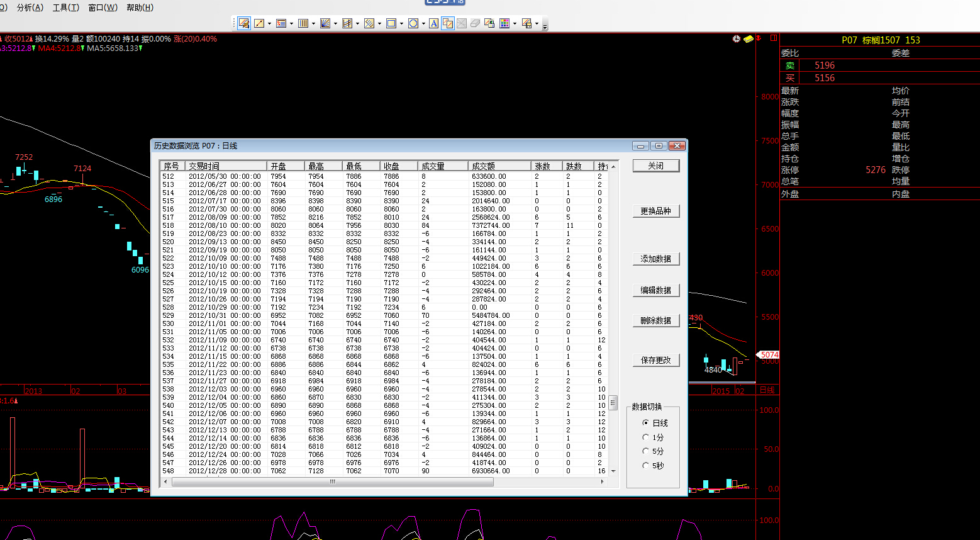Expand dropdown beside rectangle tool
Screen dimensions: 980x540
coord(401,24)
